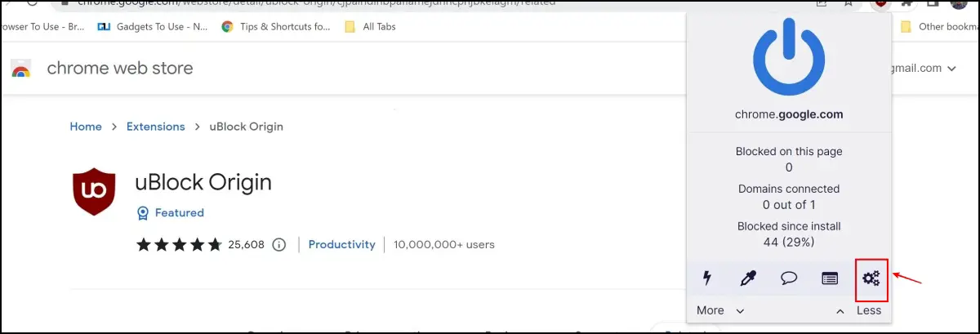Open the uBlock logger icon
Screen dimensions: 980x334
coord(830,278)
